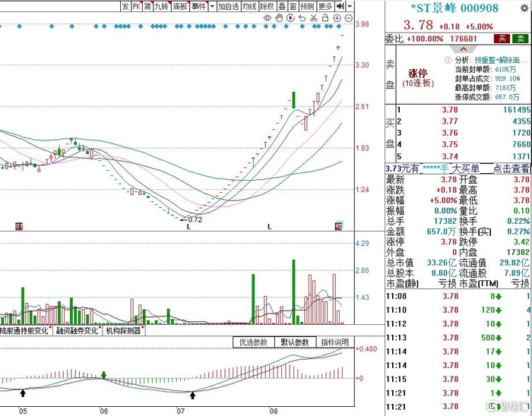Viewport: 532px width, 416px height.
Task: Click the 简 toolbar button
Action: (x=147, y=6)
